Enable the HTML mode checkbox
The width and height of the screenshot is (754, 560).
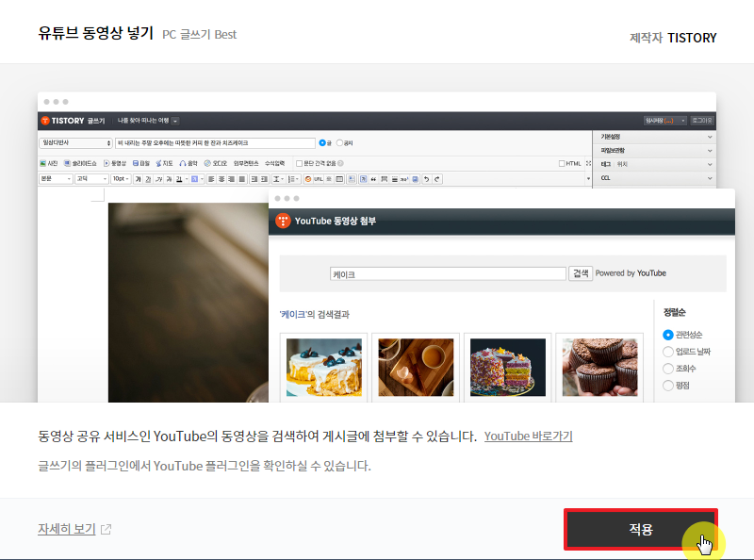(x=562, y=164)
